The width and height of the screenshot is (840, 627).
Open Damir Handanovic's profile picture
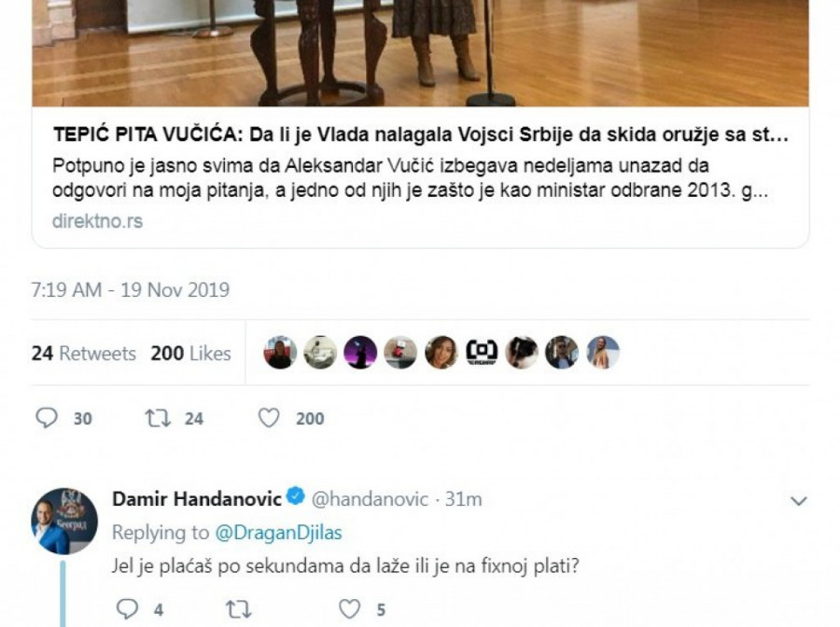[x=64, y=521]
